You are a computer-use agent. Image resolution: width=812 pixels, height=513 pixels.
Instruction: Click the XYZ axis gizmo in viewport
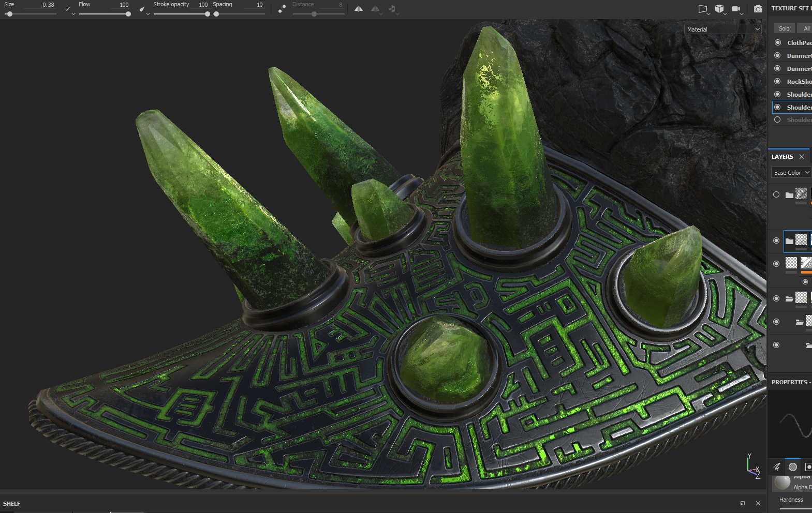(x=753, y=465)
